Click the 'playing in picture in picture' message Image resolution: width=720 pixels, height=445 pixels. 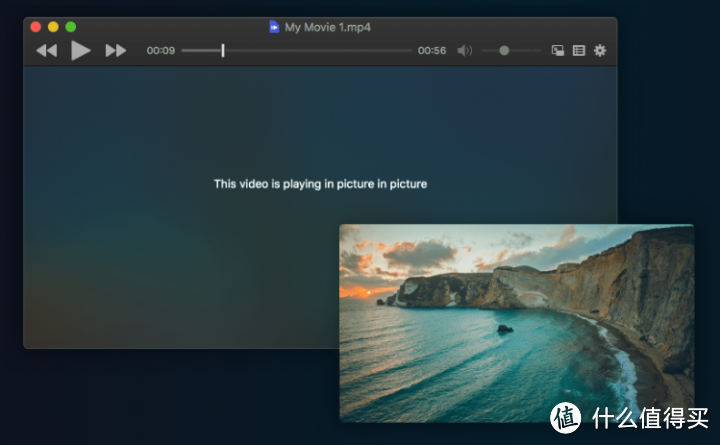(320, 184)
